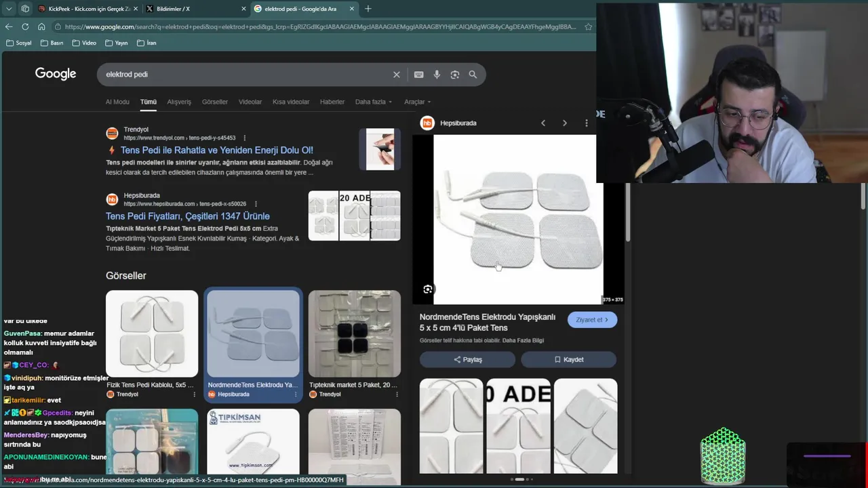Bookmark this page with the star icon

point(588,26)
